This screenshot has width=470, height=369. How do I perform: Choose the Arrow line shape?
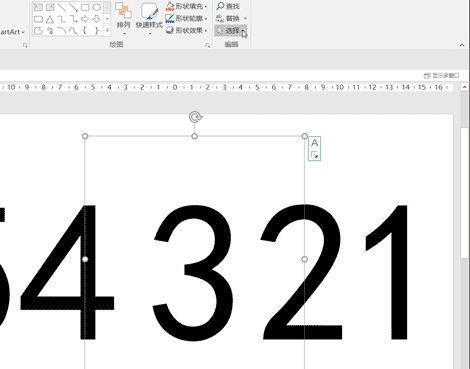(x=73, y=7)
